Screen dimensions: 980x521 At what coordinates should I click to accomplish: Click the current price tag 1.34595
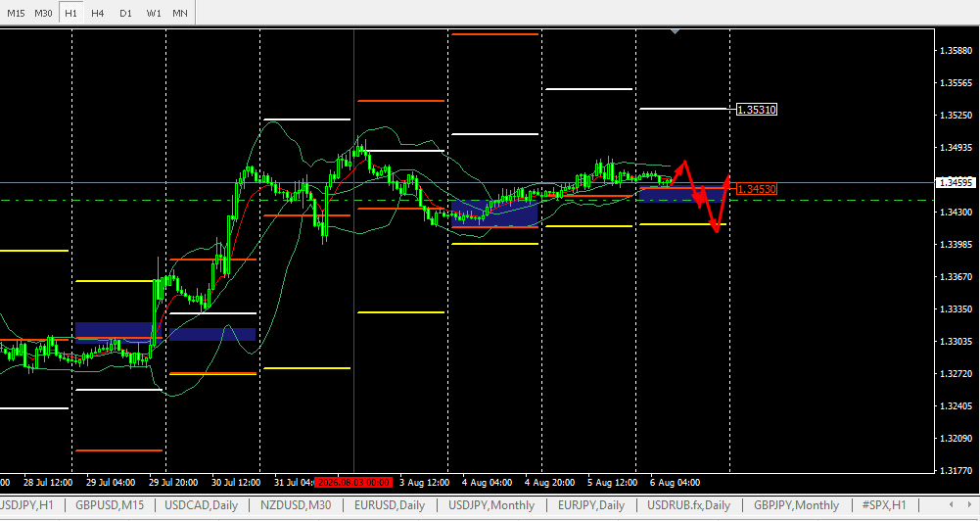click(957, 182)
